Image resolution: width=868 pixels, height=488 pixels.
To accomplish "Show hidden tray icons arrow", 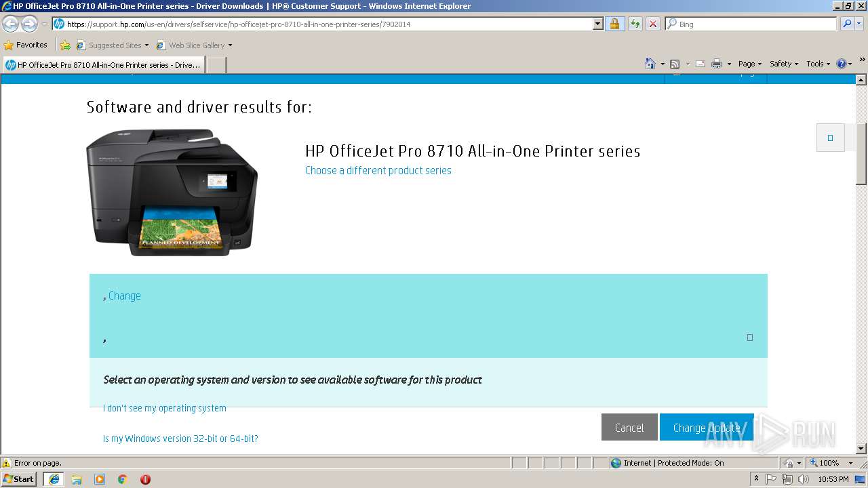I will tap(757, 479).
